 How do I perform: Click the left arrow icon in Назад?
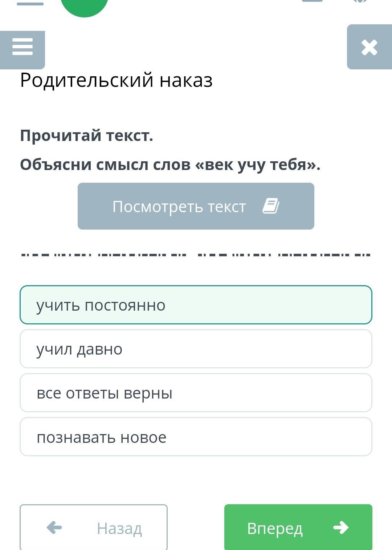click(54, 527)
